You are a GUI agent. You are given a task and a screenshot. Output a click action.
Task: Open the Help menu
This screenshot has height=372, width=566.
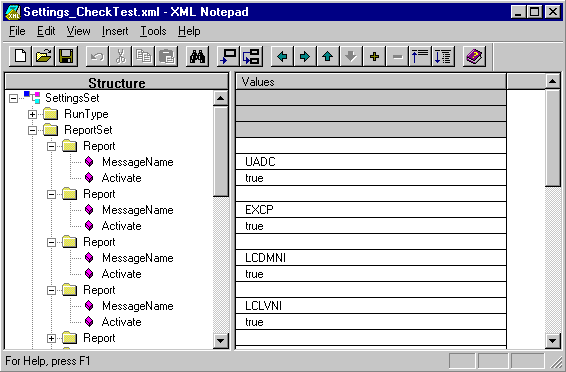[189, 31]
